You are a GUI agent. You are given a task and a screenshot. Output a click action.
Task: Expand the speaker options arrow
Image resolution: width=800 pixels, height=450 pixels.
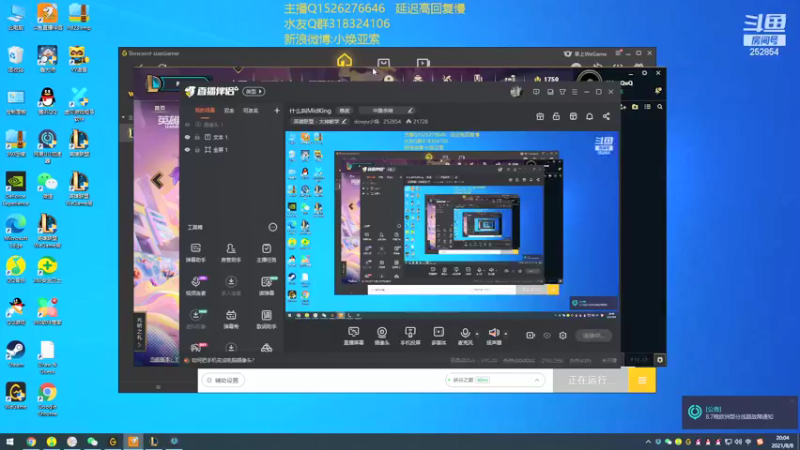coord(506,334)
